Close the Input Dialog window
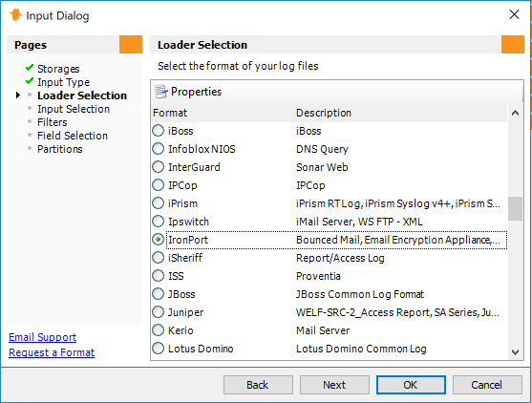This screenshot has height=403, width=532. (x=514, y=14)
